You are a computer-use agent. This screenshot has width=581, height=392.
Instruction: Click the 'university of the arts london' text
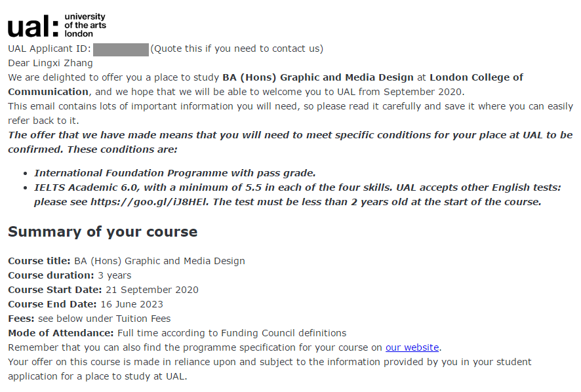85,25
